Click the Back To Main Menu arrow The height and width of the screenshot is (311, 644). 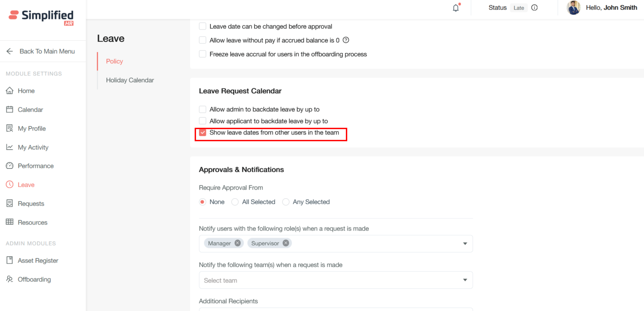(x=10, y=51)
